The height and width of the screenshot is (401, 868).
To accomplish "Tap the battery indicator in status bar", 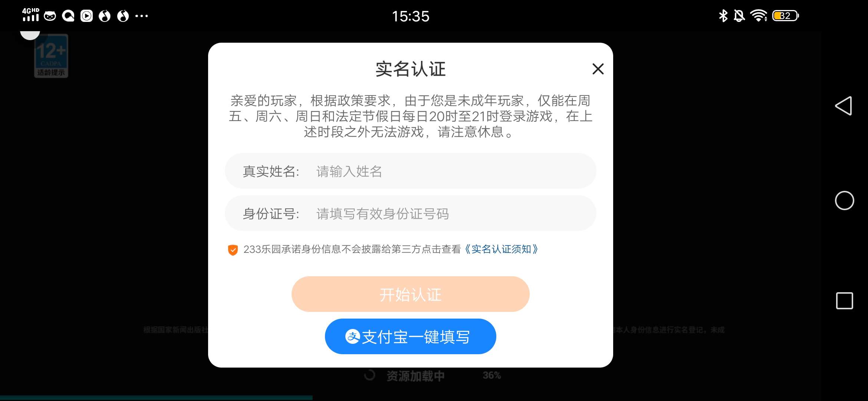I will 785,16.
